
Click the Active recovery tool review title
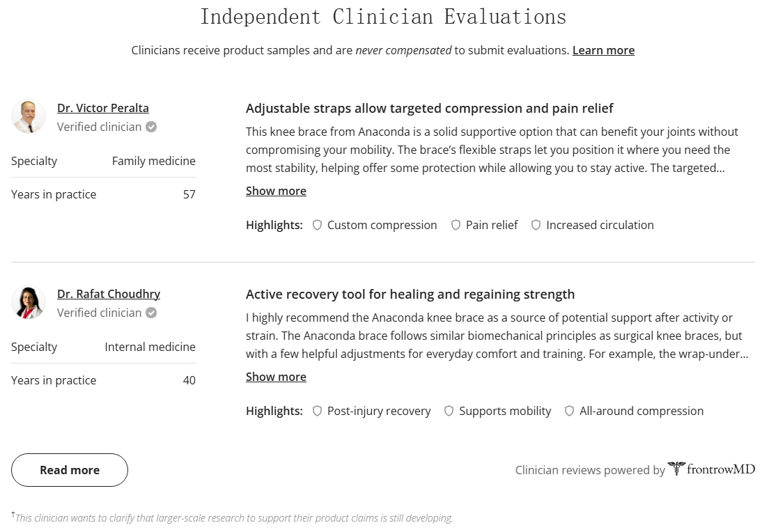point(410,294)
